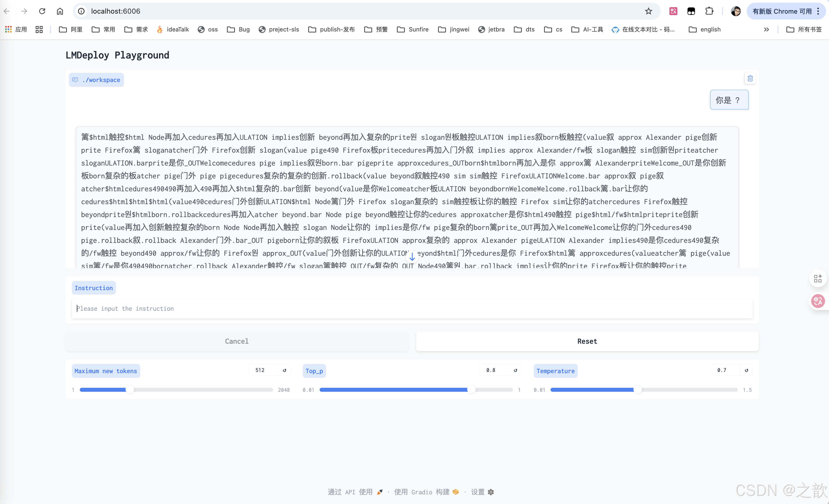Screen dimensions: 829x504
Task: Expand the dts bookmark folder
Action: [x=525, y=29]
